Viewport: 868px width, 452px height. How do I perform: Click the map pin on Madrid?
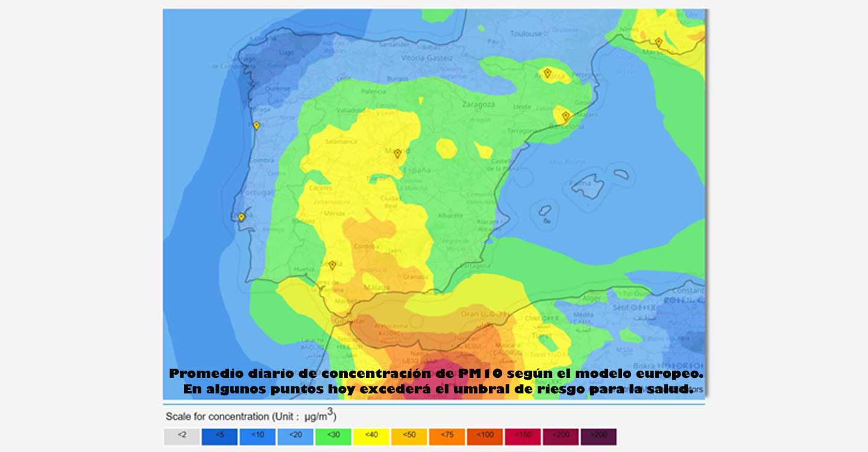(397, 154)
